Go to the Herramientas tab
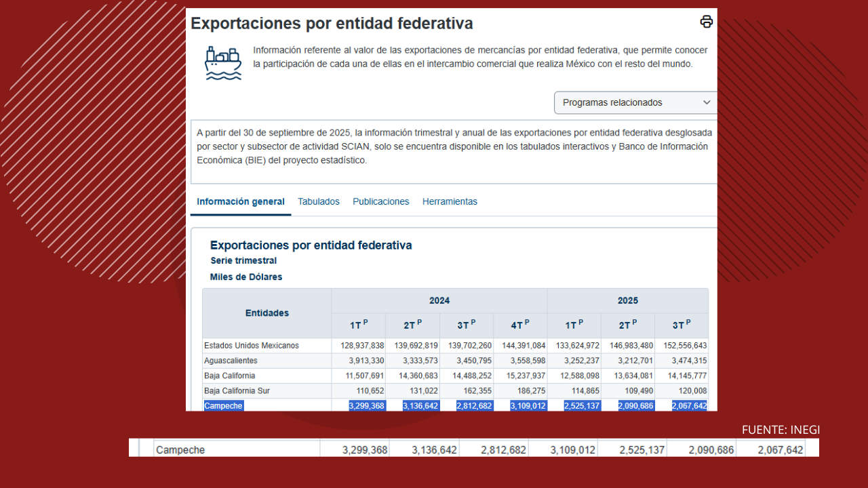This screenshot has width=868, height=488. tap(450, 201)
